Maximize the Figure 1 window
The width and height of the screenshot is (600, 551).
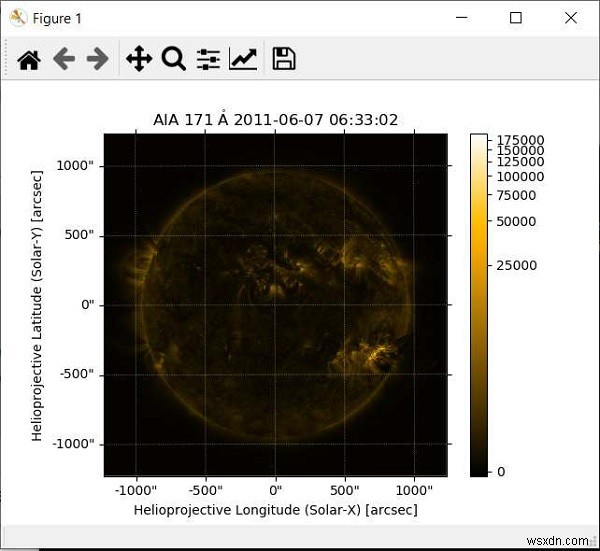[516, 18]
